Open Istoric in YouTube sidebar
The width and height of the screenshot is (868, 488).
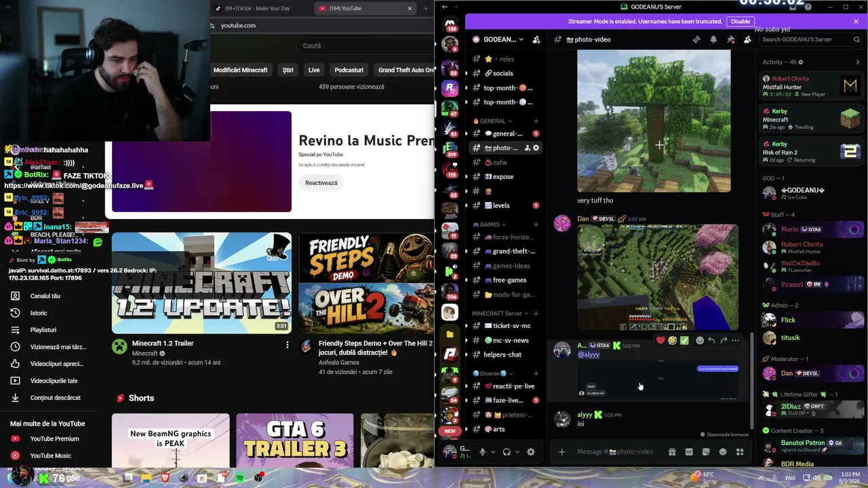pyautogui.click(x=39, y=313)
